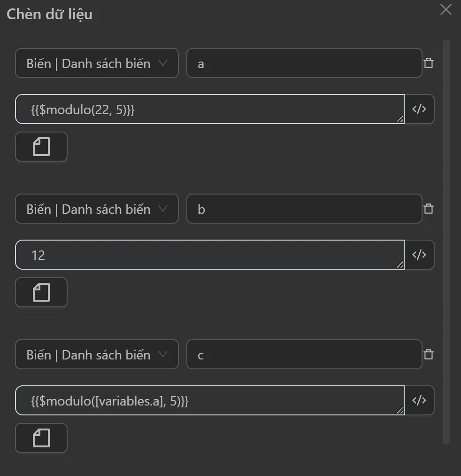Expand the type dropdown for variable b

97,209
